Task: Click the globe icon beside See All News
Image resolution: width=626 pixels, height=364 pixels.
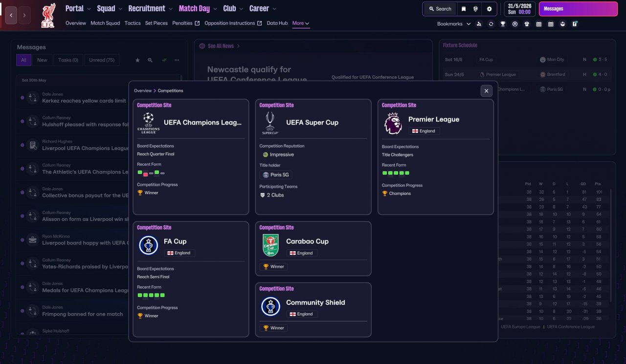Action: 202,46
